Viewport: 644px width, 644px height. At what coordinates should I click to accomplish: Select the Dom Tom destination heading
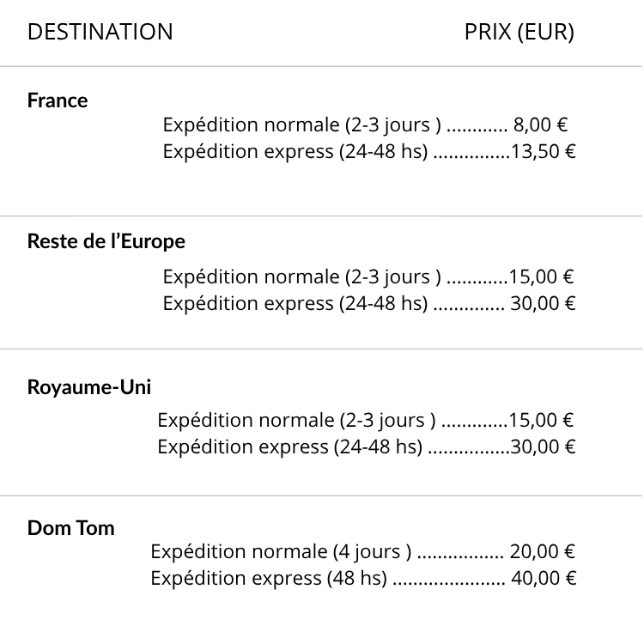click(70, 528)
